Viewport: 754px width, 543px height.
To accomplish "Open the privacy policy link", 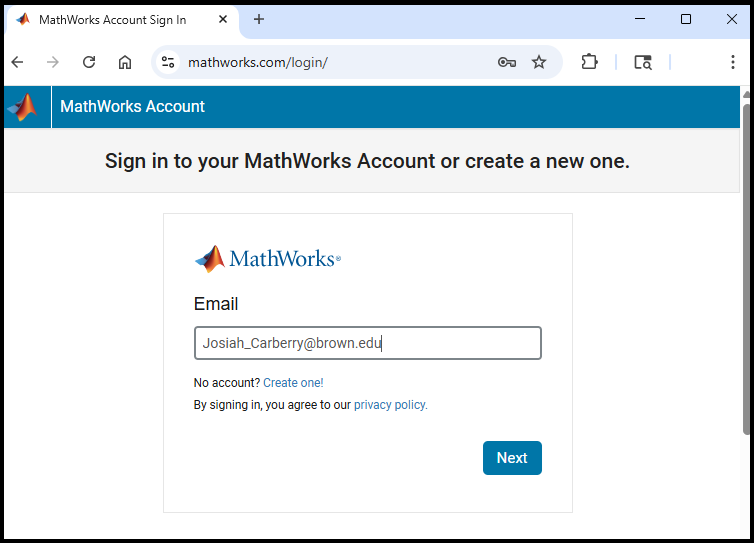I will coord(390,405).
